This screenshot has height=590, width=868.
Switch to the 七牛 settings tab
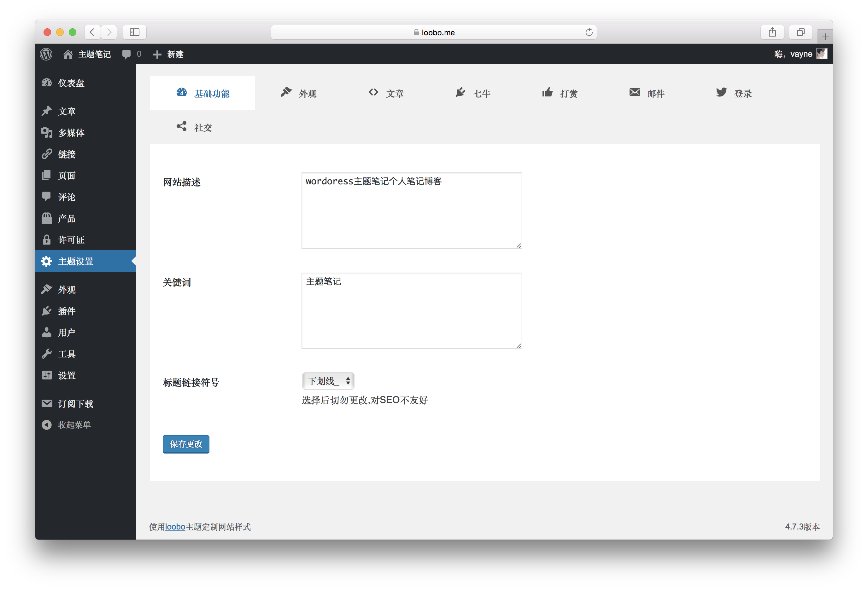point(482,93)
